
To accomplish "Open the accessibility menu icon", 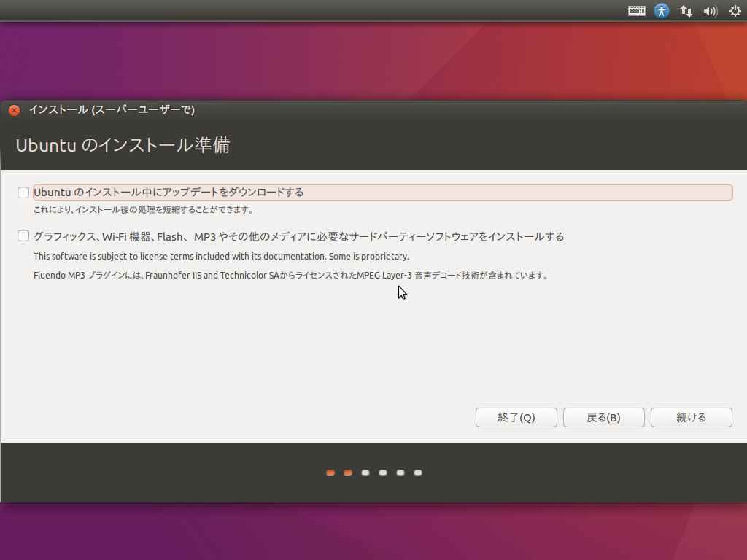I will (661, 10).
